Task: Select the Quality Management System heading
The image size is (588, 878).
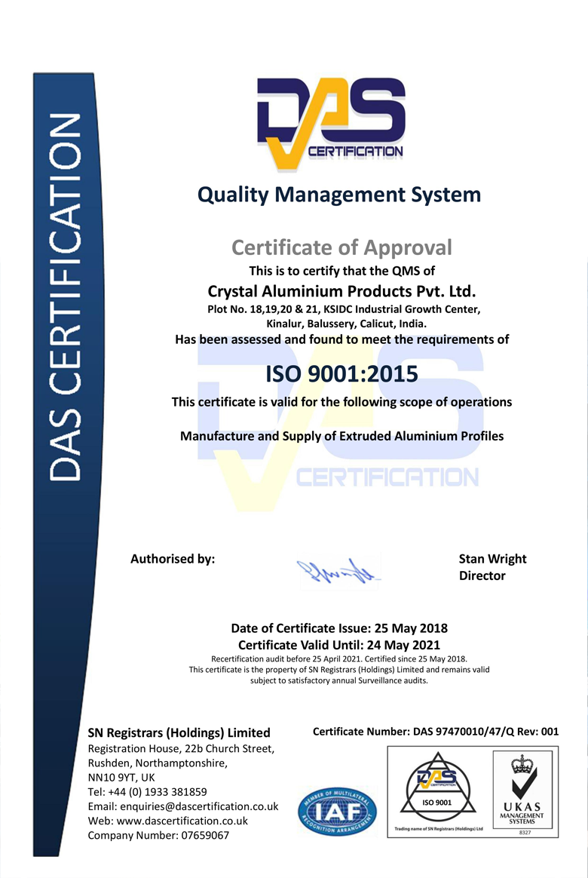Action: pos(338,195)
